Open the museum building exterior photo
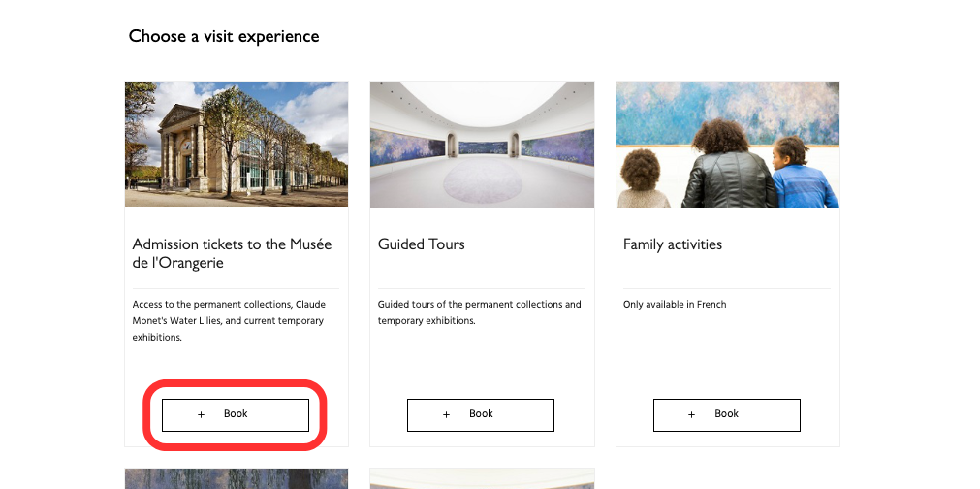The height and width of the screenshot is (489, 980). click(x=237, y=145)
